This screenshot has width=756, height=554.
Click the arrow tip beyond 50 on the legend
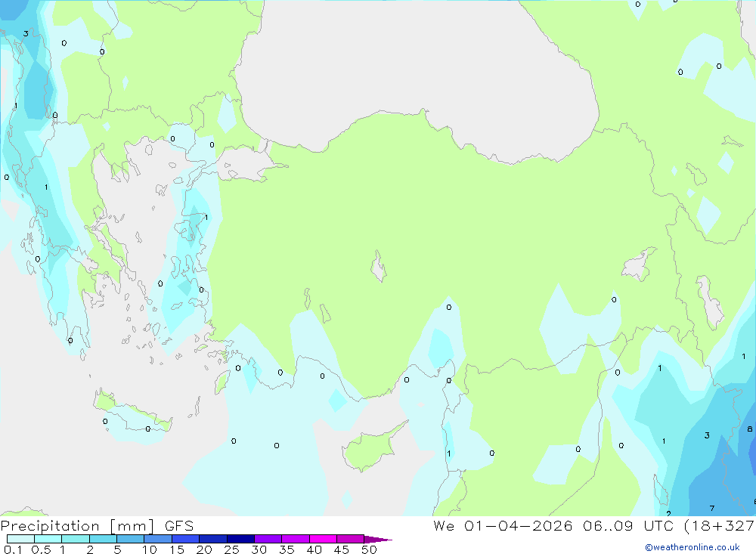coord(379,540)
